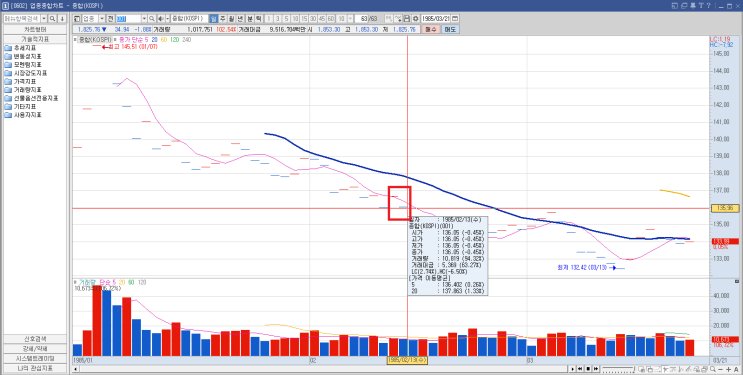Switch to 기술적지표 tab

point(35,39)
